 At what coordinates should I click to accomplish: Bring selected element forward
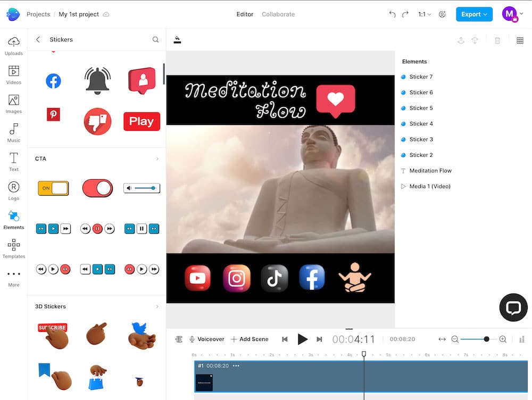coord(461,40)
